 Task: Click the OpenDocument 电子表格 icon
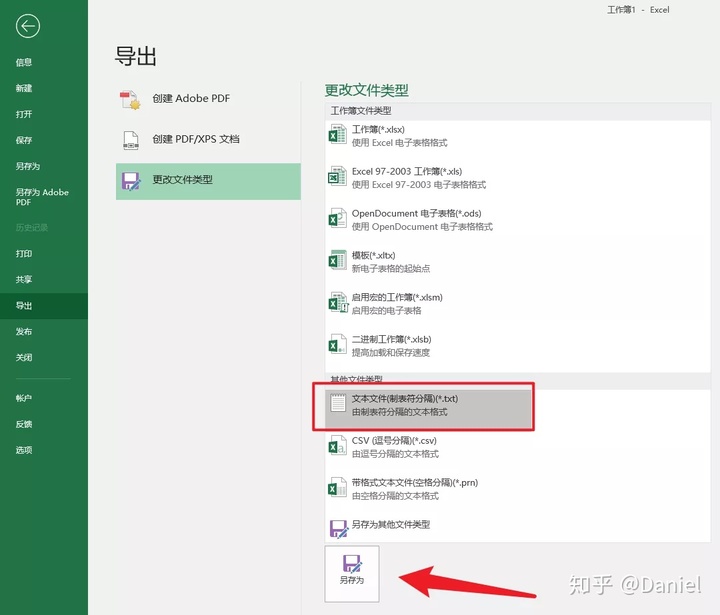[x=338, y=219]
